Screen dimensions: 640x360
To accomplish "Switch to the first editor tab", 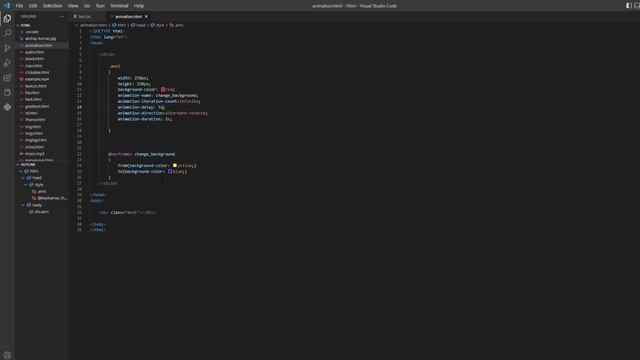I will tap(88, 16).
